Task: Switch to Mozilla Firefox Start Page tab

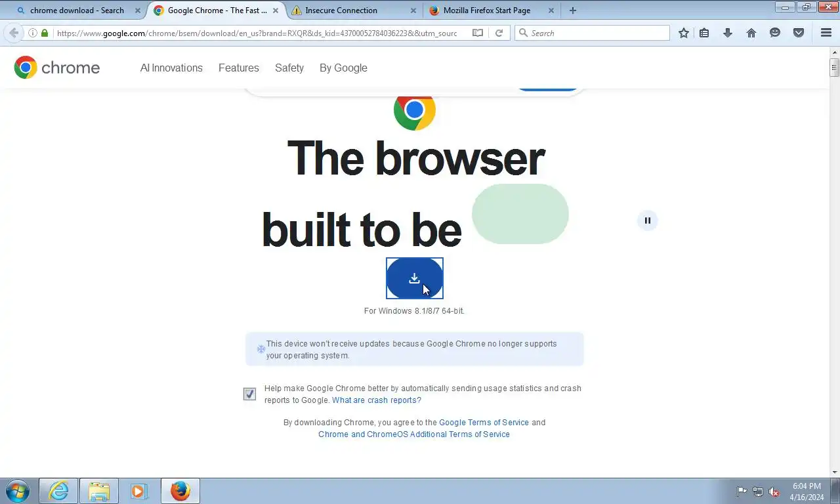Action: pyautogui.click(x=486, y=10)
